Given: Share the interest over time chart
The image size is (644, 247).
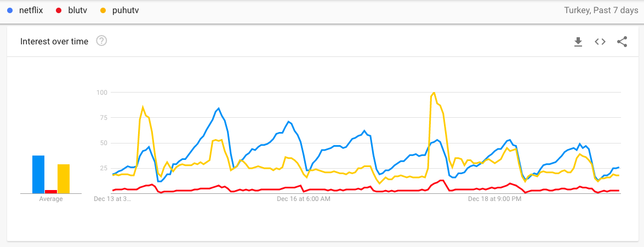Looking at the screenshot, I should 622,42.
